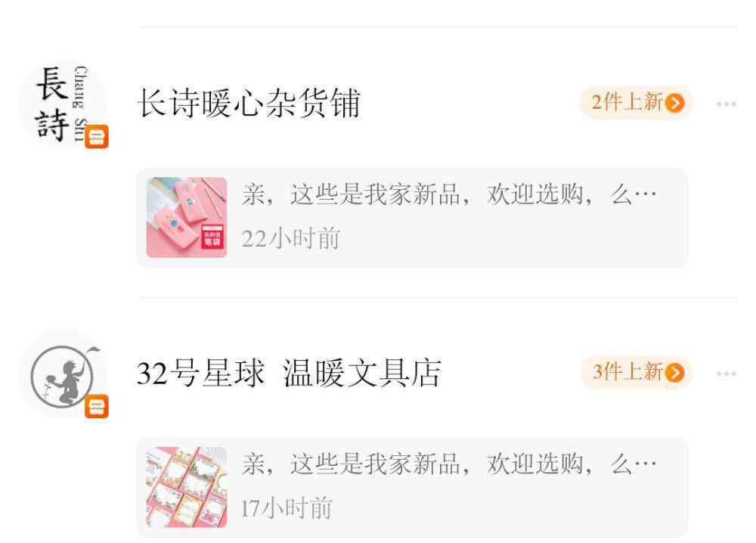The width and height of the screenshot is (756, 543).
Task: Select 22小时前 timestamp text
Action: click(x=291, y=238)
